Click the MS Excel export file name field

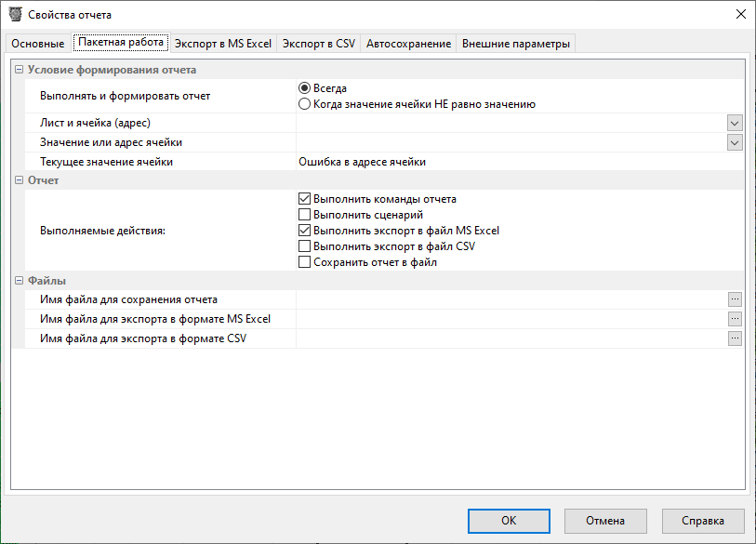[x=511, y=319]
